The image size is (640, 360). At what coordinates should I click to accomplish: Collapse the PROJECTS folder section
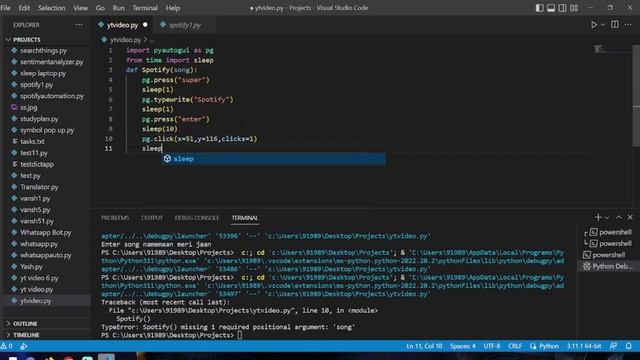pyautogui.click(x=26, y=40)
